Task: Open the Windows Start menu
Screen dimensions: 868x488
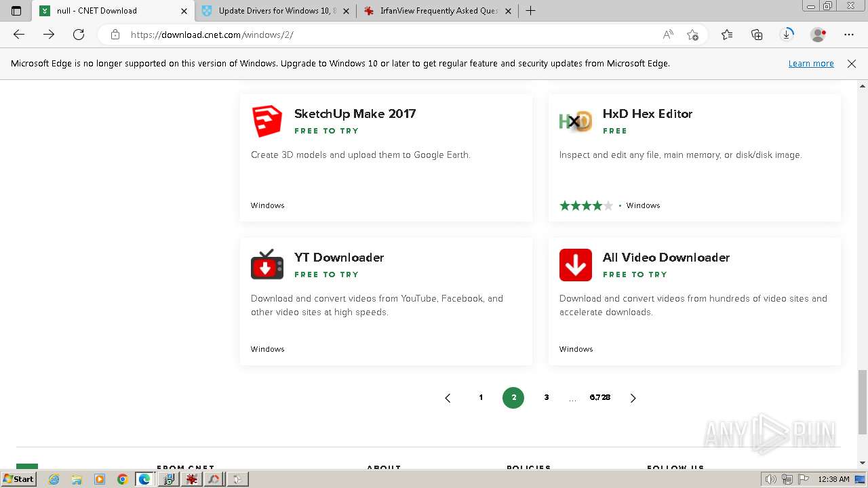Action: click(x=18, y=479)
